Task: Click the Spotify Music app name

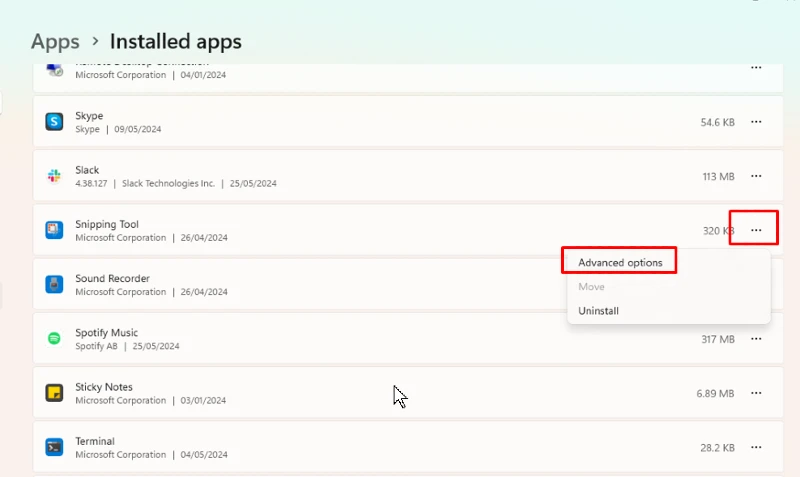Action: pos(106,333)
